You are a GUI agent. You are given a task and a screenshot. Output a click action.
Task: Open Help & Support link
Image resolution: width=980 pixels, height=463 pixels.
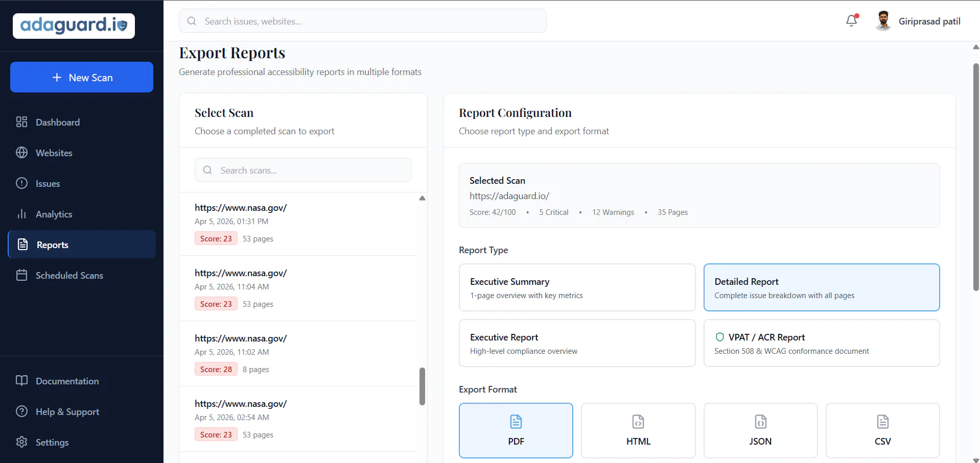click(82, 411)
